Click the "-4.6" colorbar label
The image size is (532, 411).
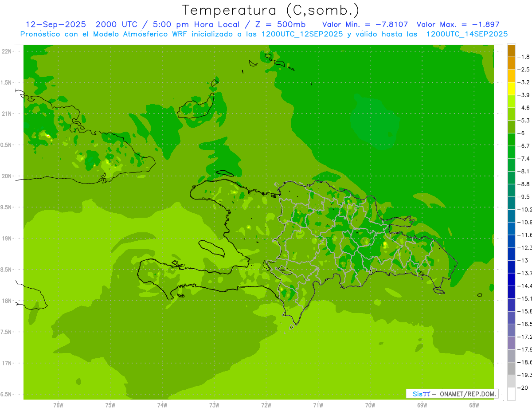(524, 108)
